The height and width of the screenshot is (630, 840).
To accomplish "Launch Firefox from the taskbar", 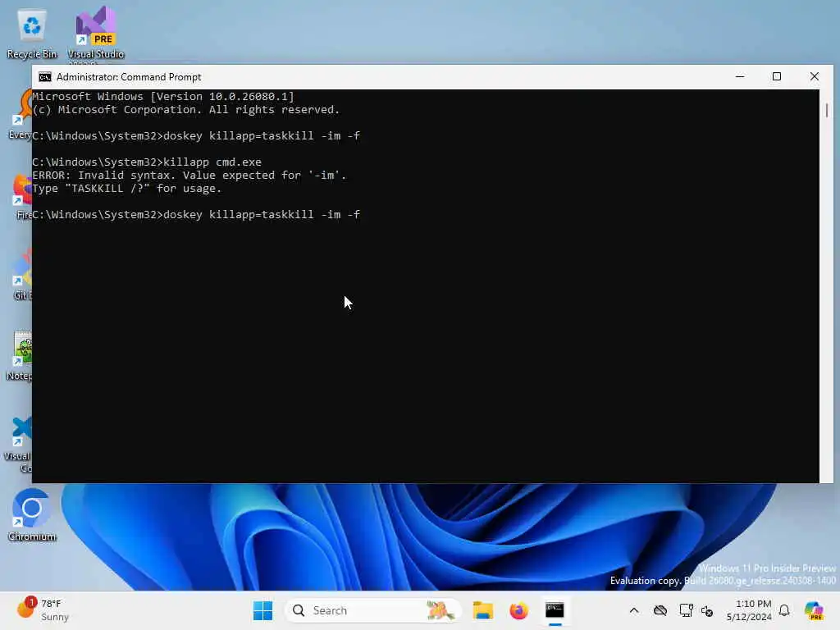I will [518, 610].
